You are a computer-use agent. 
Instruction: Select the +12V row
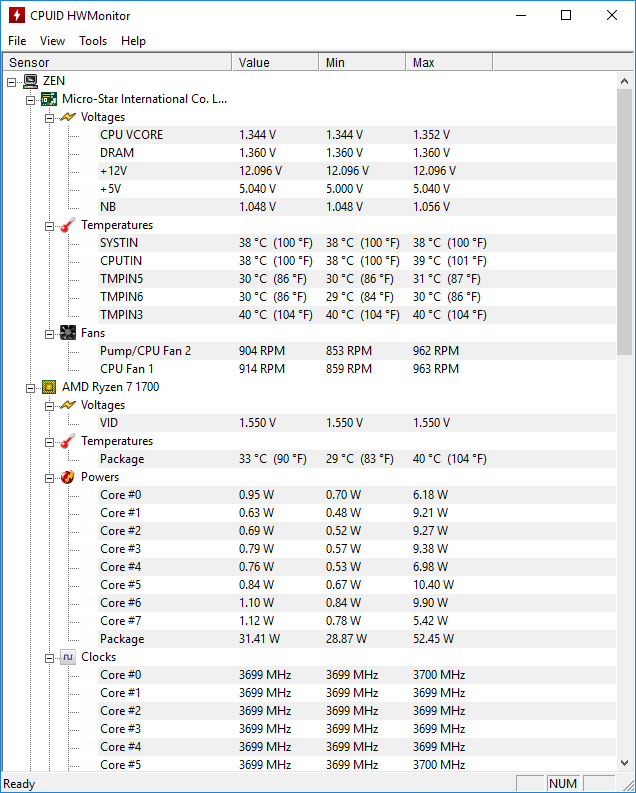[x=356, y=171]
